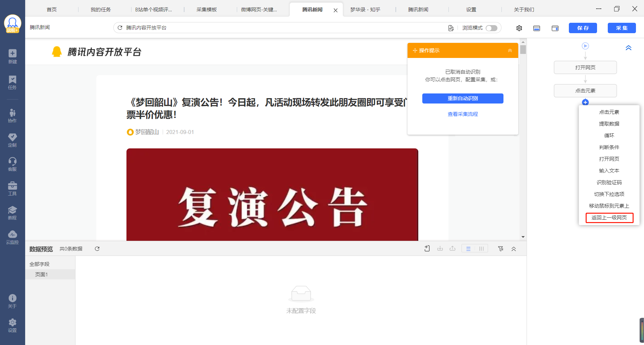Screen dimensions: 644x345
Task: Collapse the data preview panel with chevron
Action: tap(514, 249)
